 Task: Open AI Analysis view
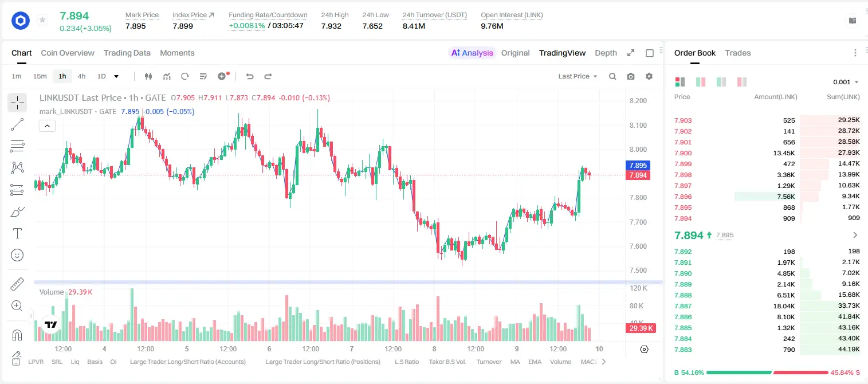pos(472,53)
